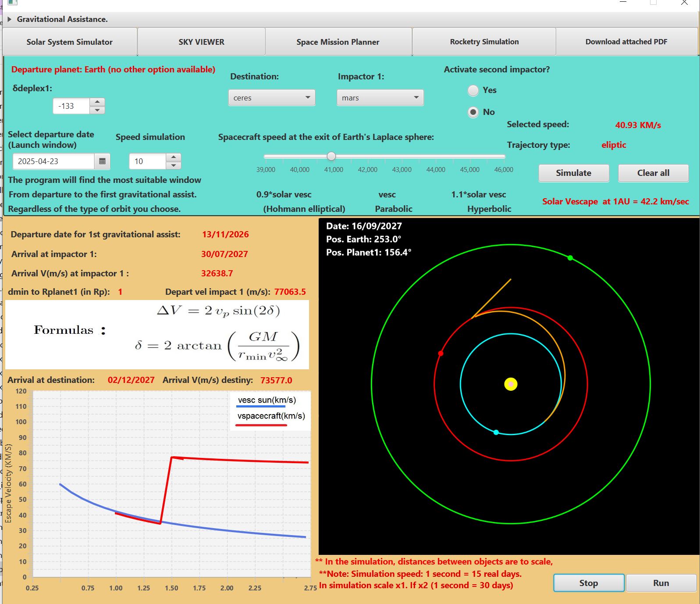
Task: Switch to Solar System Simulator tab
Action: (70, 42)
